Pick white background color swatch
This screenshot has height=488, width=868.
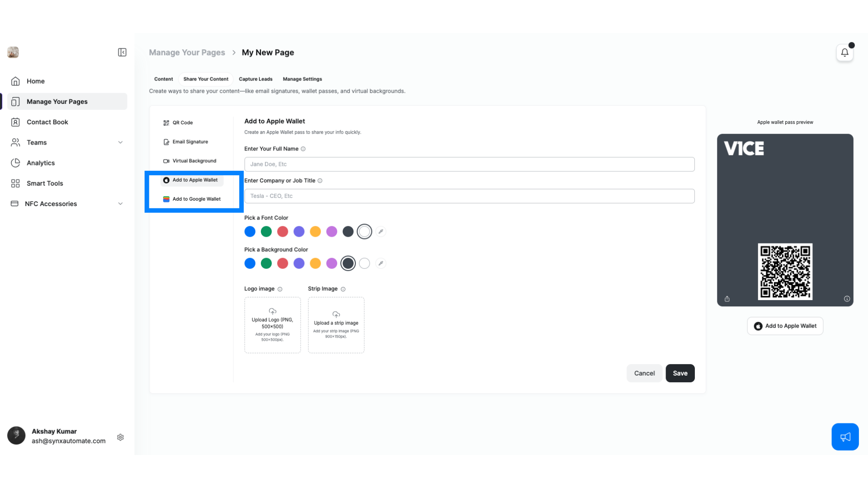(x=364, y=263)
